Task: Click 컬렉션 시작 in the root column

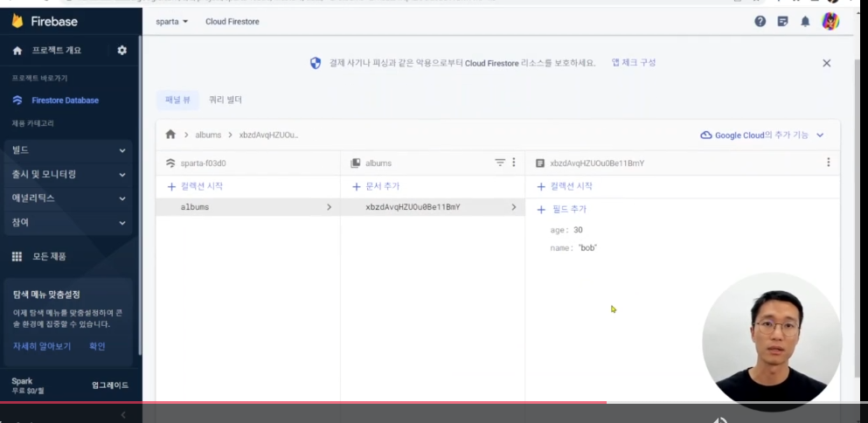Action: (x=195, y=186)
